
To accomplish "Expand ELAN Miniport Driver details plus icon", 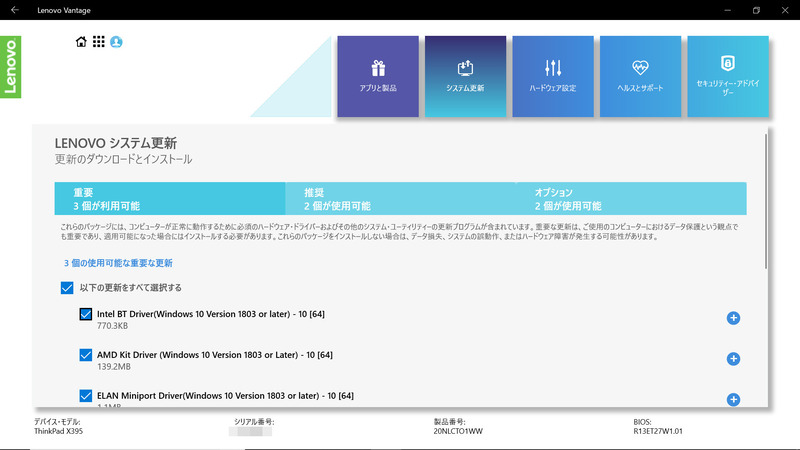I will 733,399.
